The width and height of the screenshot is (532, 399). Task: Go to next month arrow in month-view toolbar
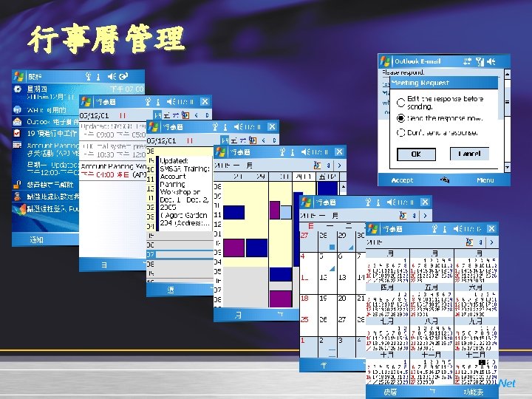click(425, 216)
